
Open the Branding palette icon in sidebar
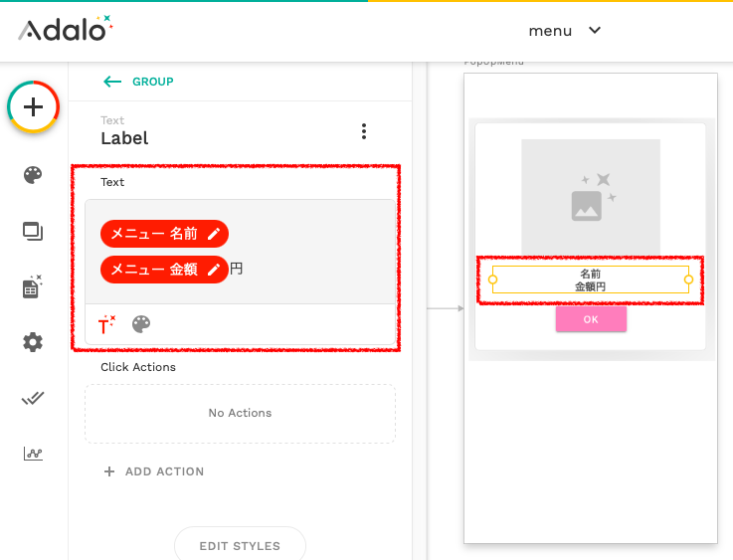33,175
